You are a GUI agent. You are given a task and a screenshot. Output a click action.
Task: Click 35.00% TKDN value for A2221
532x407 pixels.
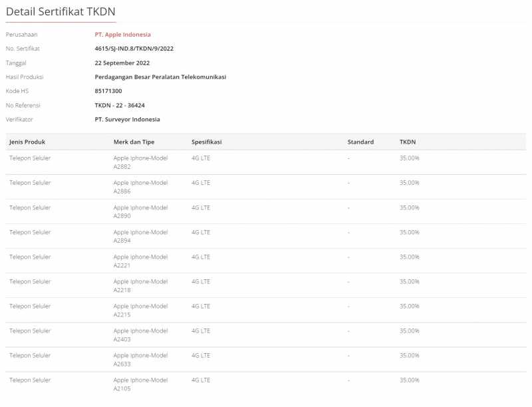pos(410,257)
